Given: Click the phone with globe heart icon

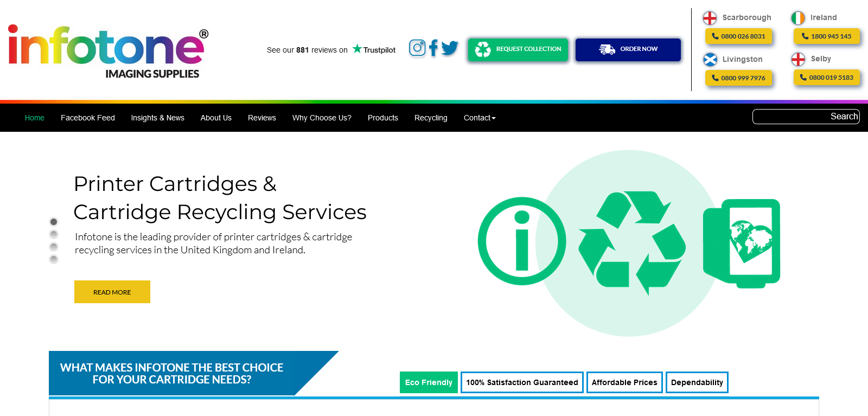Looking at the screenshot, I should pyautogui.click(x=742, y=244).
